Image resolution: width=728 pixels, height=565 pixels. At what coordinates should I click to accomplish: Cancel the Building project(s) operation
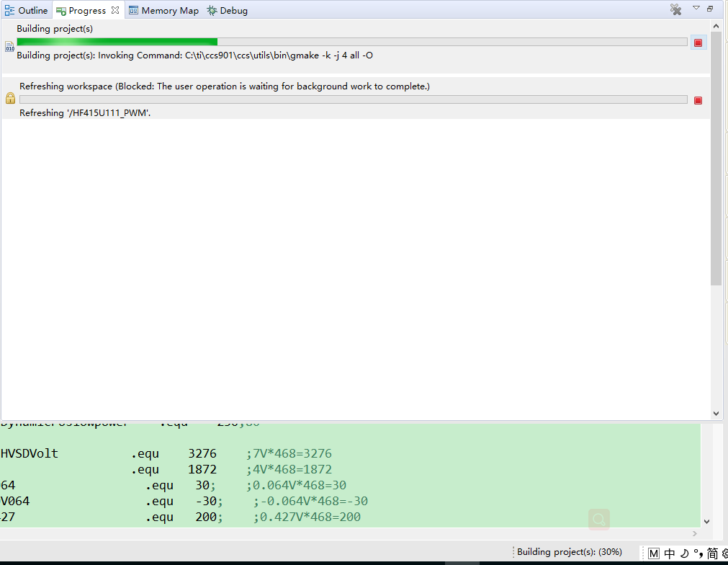[698, 43]
